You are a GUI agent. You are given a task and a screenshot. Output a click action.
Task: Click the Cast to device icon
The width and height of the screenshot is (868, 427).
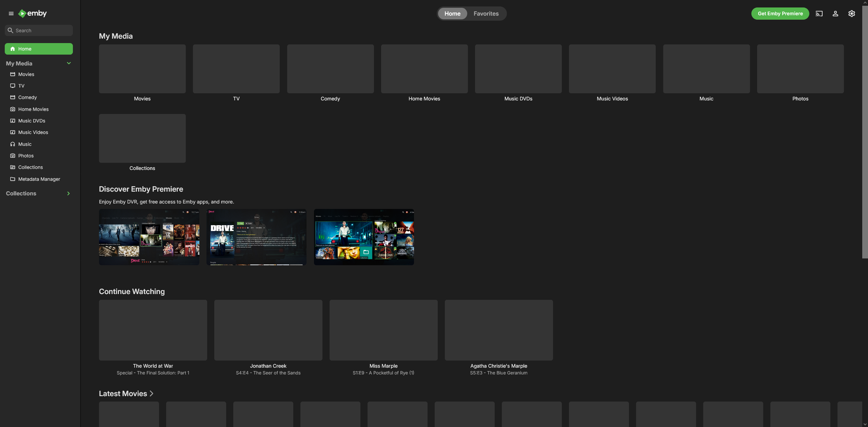[819, 13]
